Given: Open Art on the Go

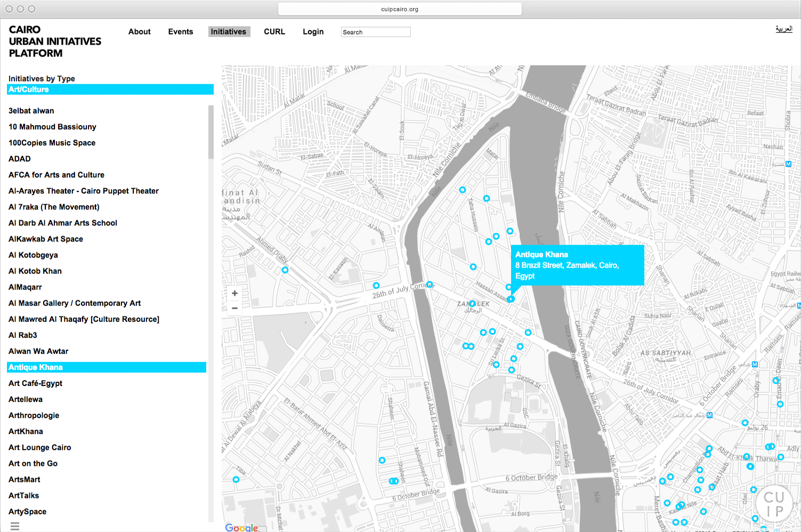Looking at the screenshot, I should [x=33, y=463].
